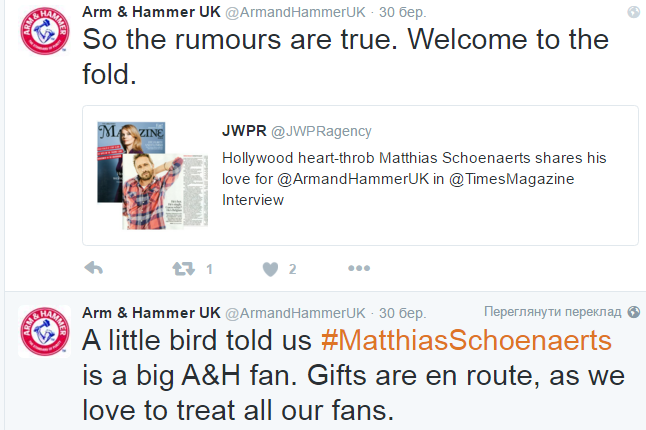Click the reply arrow icon under first tweet
Image resolution: width=646 pixels, height=430 pixels.
93,268
